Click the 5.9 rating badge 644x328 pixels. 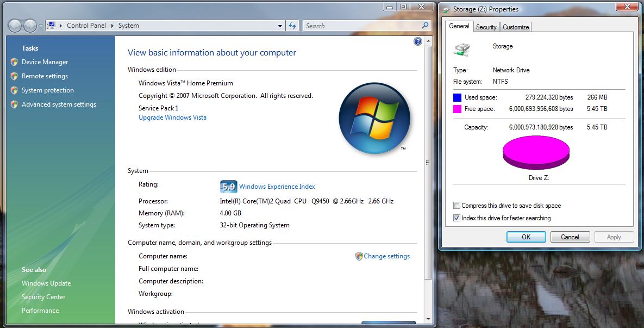point(228,187)
